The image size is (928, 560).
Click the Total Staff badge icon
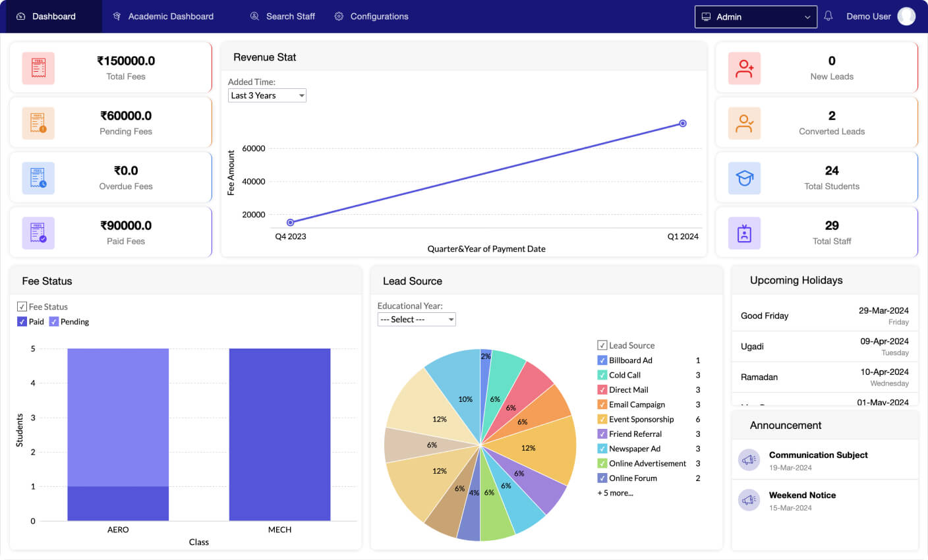coord(744,233)
